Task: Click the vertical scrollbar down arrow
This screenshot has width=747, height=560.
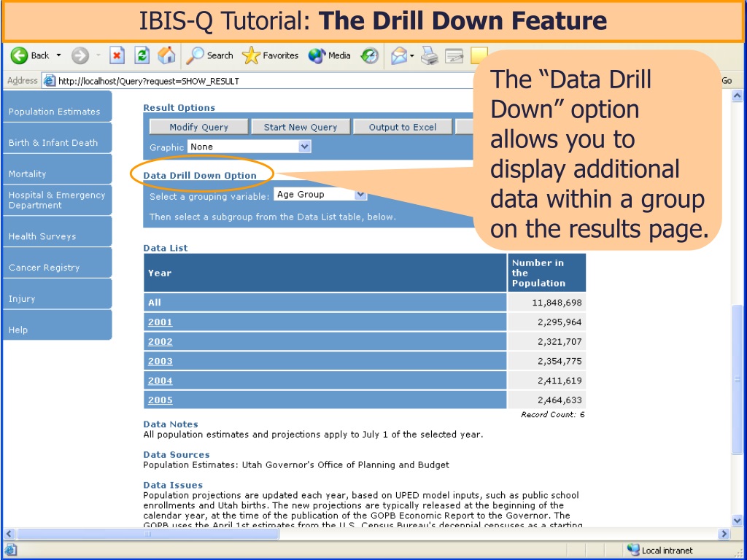Action: click(x=737, y=521)
